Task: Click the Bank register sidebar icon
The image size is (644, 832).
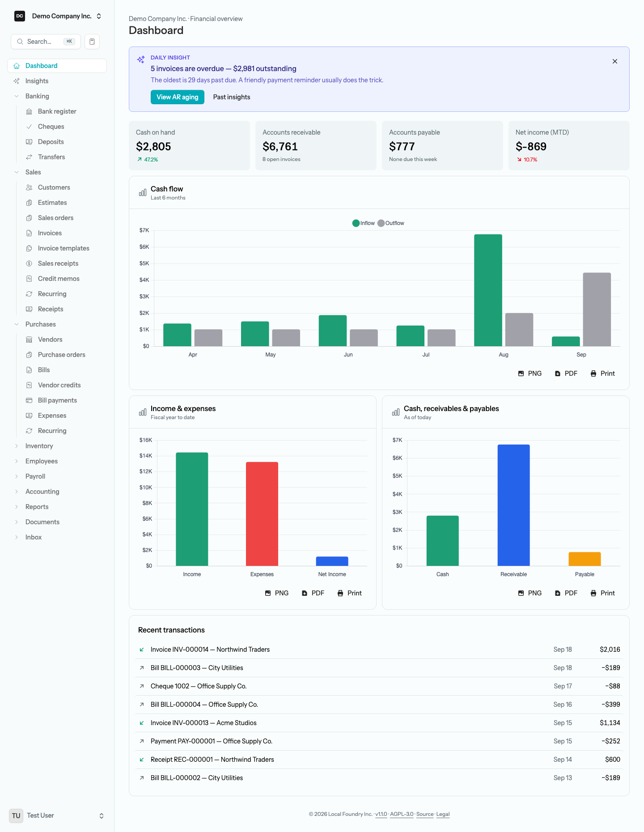Action: click(29, 111)
